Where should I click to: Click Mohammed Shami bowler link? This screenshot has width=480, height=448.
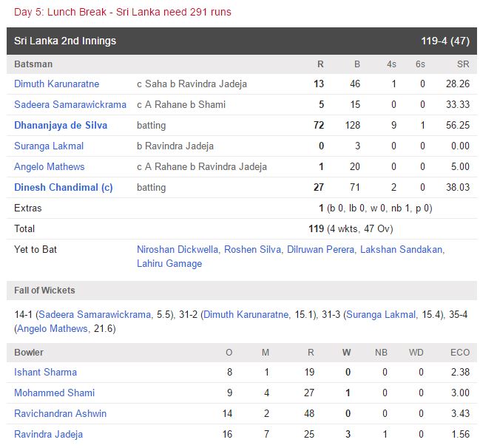[55, 393]
